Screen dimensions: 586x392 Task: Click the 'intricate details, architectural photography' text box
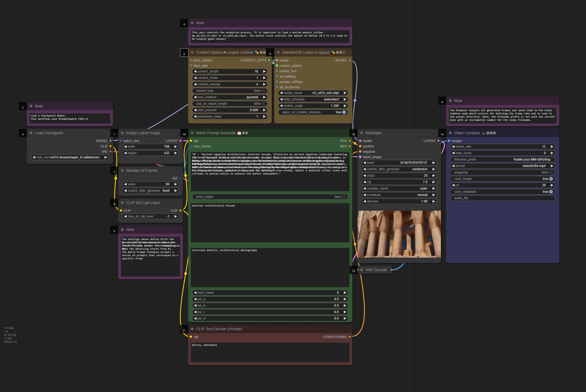[x=270, y=267]
